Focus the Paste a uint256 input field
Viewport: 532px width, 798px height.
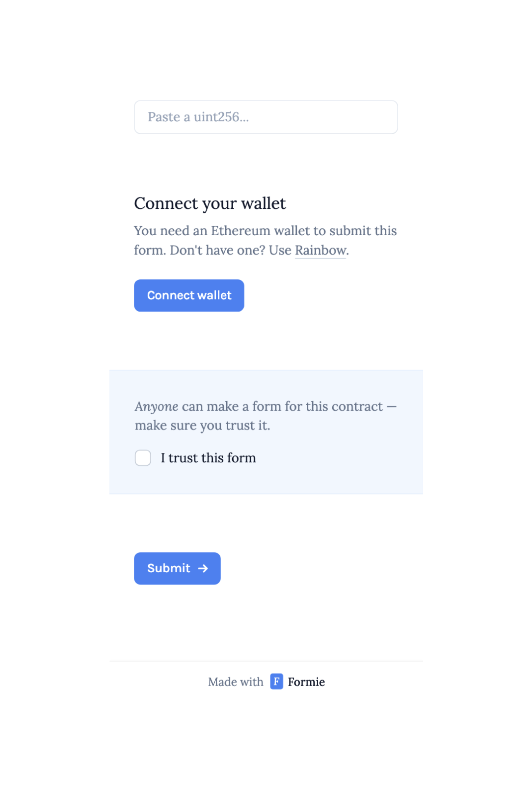tap(266, 117)
